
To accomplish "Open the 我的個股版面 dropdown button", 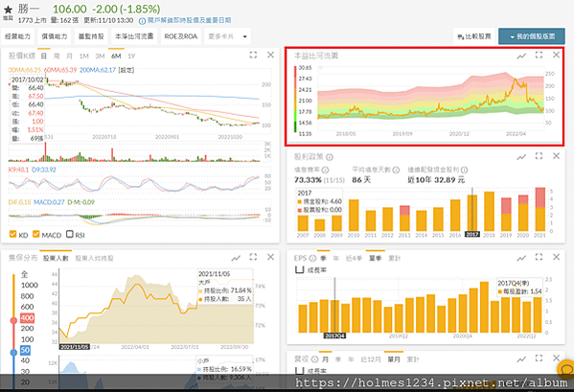I will coord(532,36).
